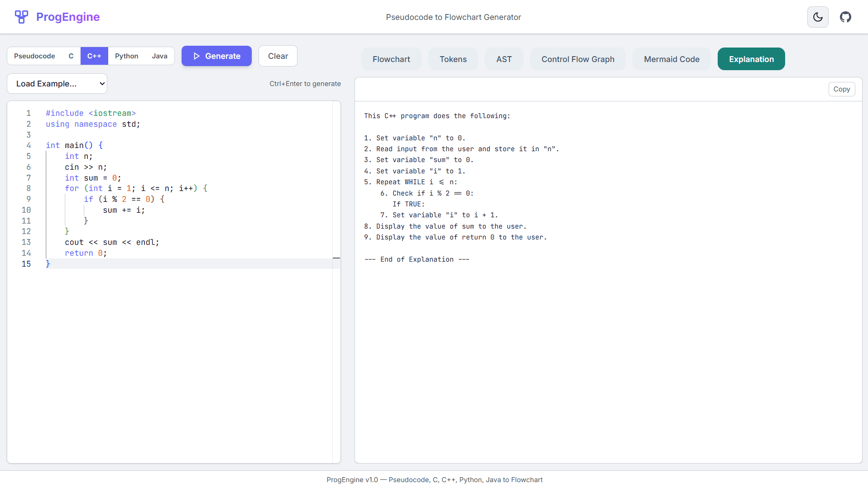Click 'Read input from the user' explanation line
Viewport: 868px width, 488px height.
tap(462, 149)
